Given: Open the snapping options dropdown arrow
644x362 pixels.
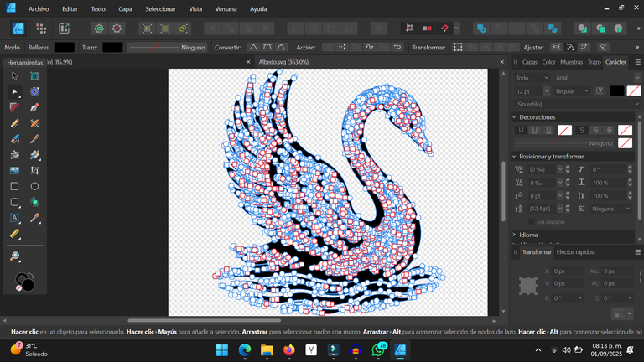Looking at the screenshot, I should tap(457, 28).
